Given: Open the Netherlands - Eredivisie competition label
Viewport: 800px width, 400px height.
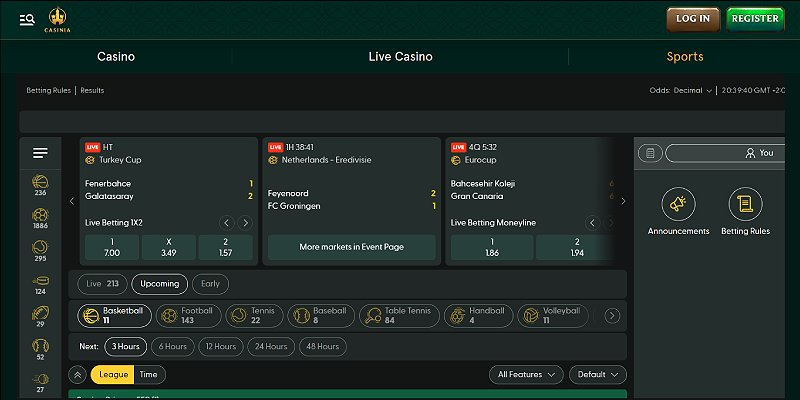Looking at the screenshot, I should click(x=327, y=160).
